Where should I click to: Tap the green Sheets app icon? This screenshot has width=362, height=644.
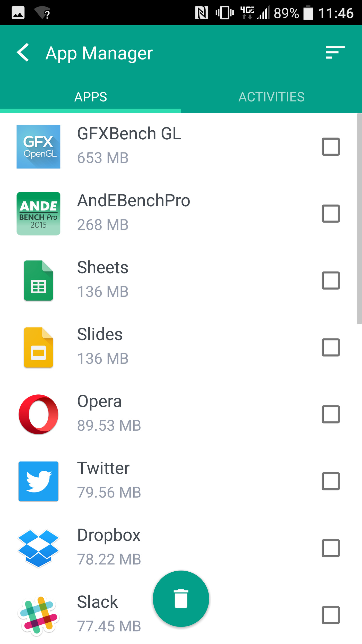[38, 280]
